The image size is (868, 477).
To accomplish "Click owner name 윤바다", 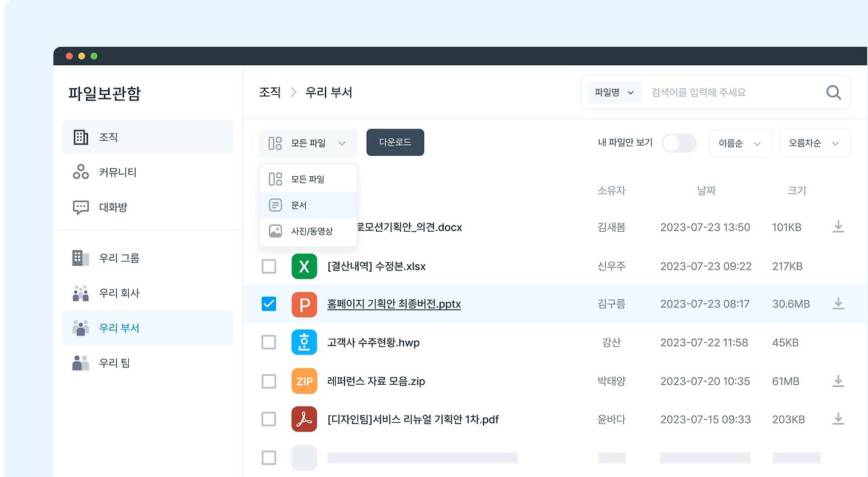I will (x=612, y=419).
